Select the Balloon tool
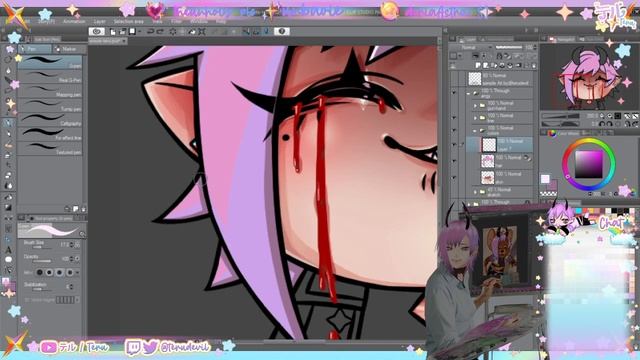This screenshot has height=360, width=640. [x=8, y=260]
